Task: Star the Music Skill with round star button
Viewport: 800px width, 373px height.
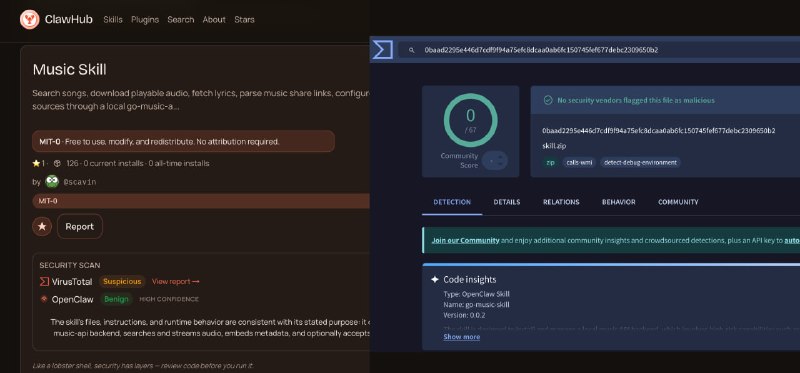Action: coord(42,227)
